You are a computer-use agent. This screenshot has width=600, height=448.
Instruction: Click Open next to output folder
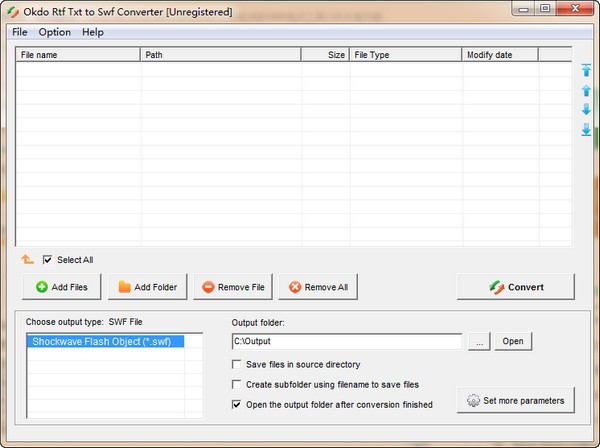(x=513, y=341)
